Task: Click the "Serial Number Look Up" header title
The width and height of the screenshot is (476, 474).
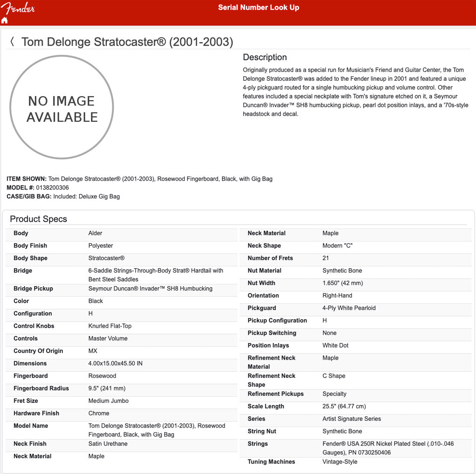Action: pos(258,7)
